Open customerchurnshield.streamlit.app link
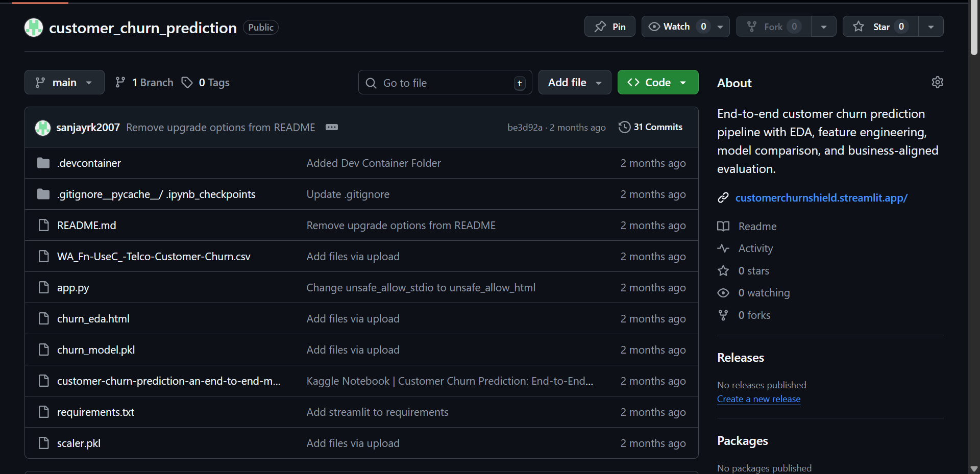Viewport: 980px width, 474px height. [x=821, y=198]
